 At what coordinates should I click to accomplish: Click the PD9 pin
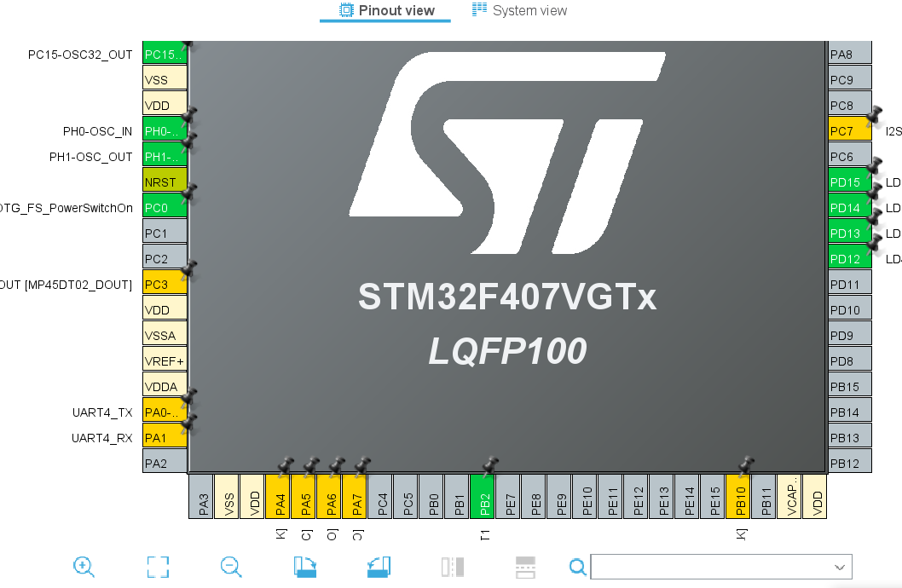coord(850,335)
